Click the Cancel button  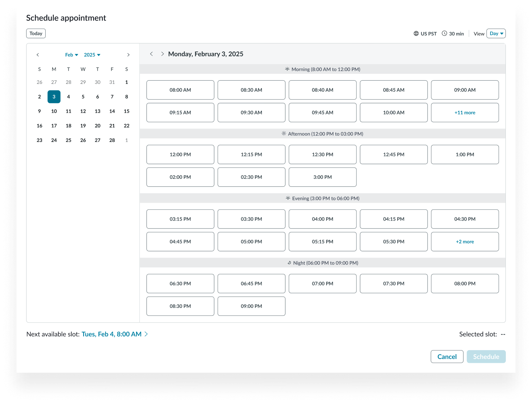(x=447, y=356)
